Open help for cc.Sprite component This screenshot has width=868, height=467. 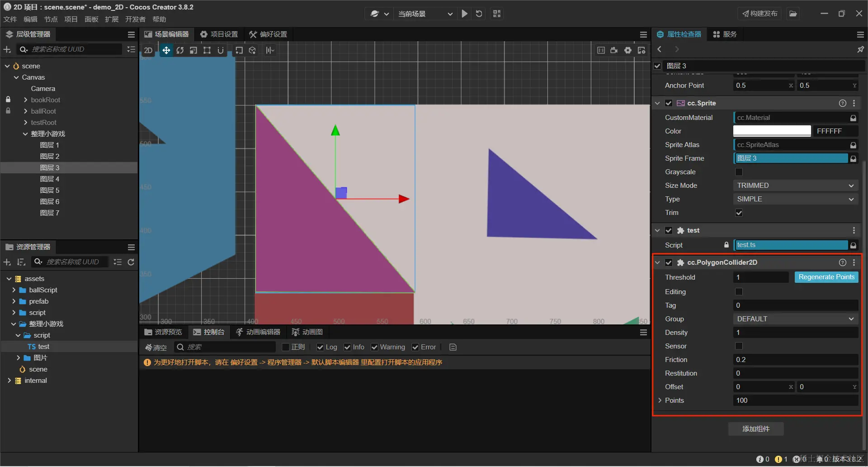click(843, 103)
